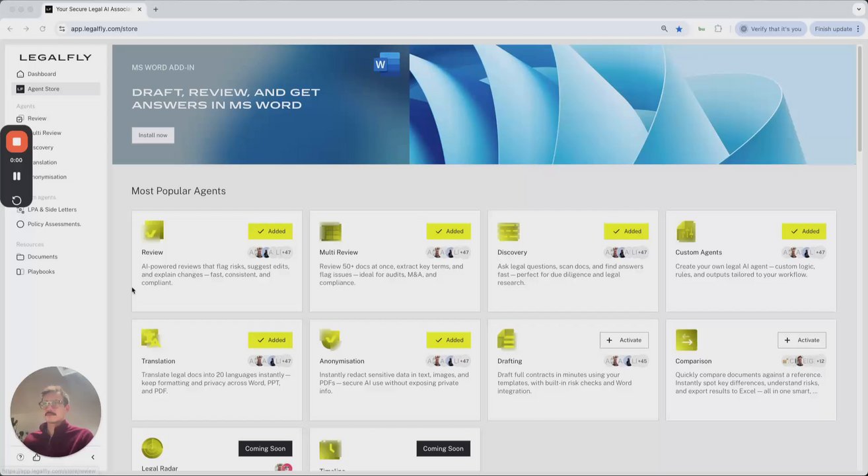Click the MS Word logo in banner
Image resolution: width=868 pixels, height=476 pixels.
(386, 64)
